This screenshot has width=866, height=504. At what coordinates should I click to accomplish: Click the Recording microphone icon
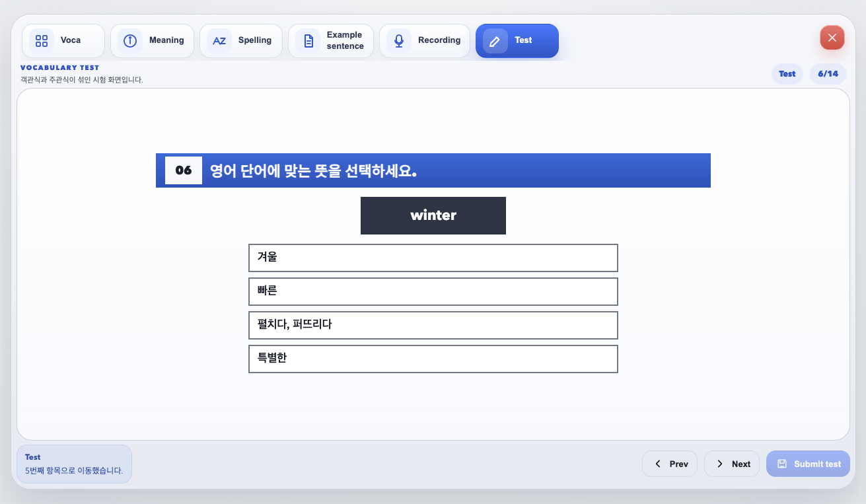(x=399, y=41)
